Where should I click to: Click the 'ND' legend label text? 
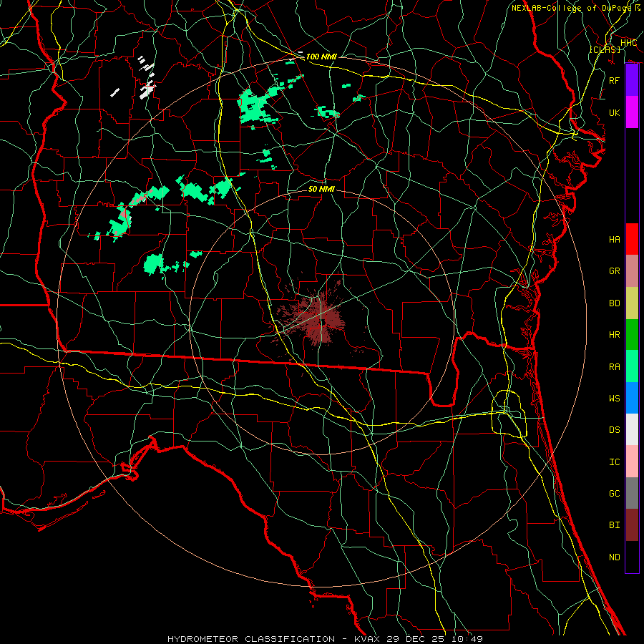tap(614, 557)
